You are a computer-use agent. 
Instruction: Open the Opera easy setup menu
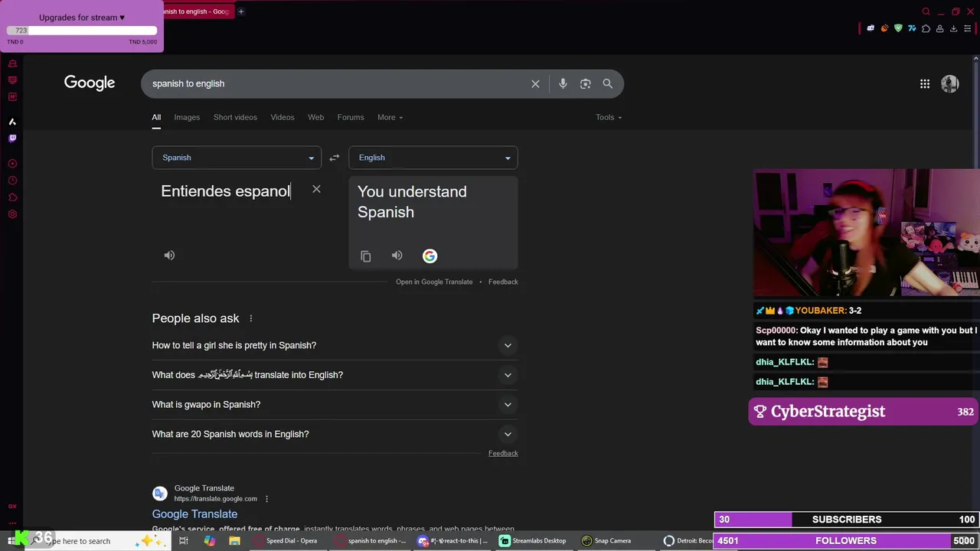point(967,28)
